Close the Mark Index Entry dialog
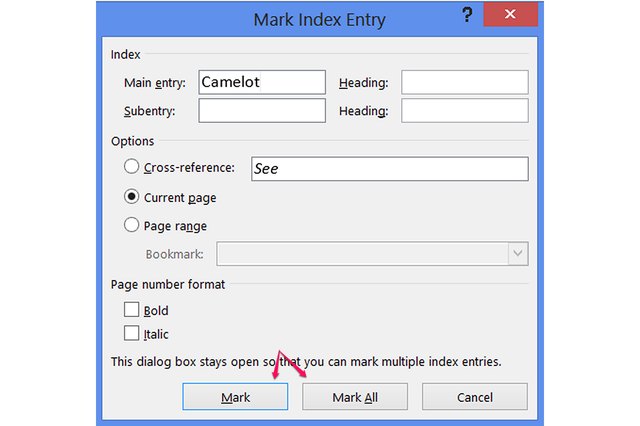 [x=510, y=14]
